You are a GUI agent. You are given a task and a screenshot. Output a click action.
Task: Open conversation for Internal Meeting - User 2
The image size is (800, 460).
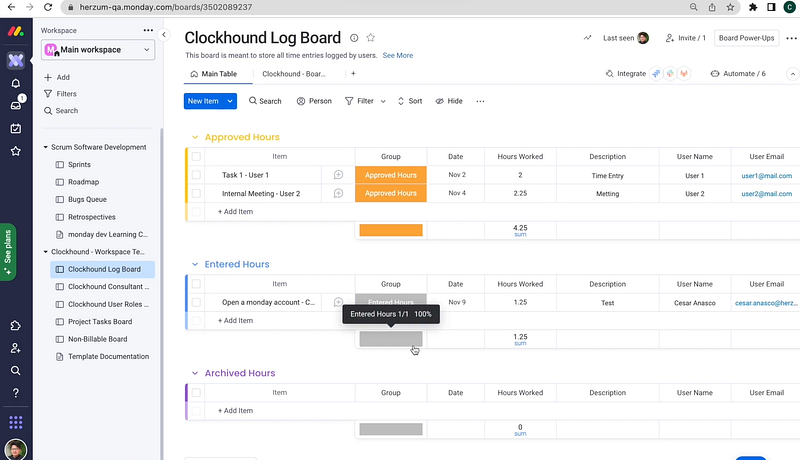(338, 193)
